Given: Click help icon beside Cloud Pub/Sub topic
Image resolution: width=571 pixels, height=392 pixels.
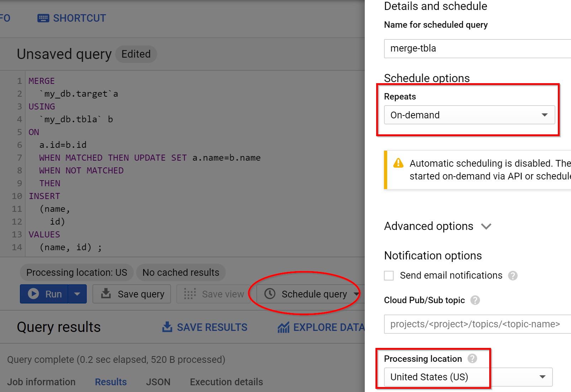Looking at the screenshot, I should (475, 300).
